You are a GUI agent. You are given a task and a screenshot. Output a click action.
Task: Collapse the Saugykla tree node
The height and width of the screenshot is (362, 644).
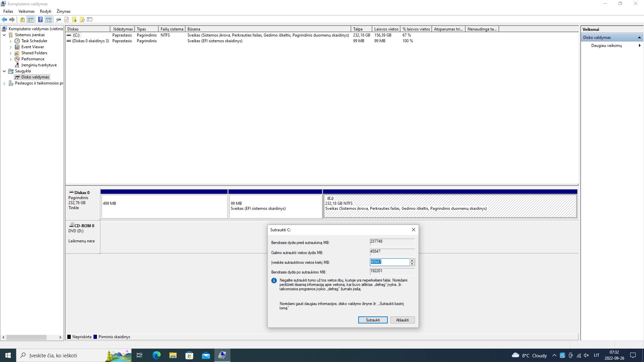tap(4, 71)
